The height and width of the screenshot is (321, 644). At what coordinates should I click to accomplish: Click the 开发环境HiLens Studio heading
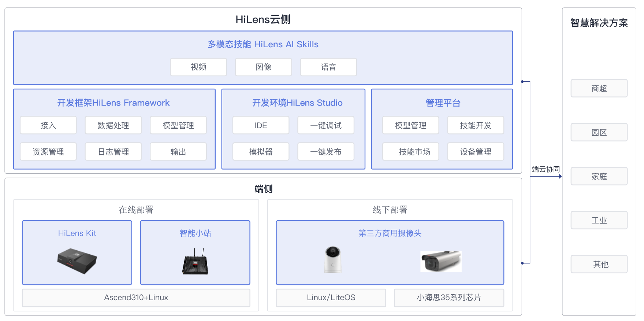pyautogui.click(x=297, y=103)
